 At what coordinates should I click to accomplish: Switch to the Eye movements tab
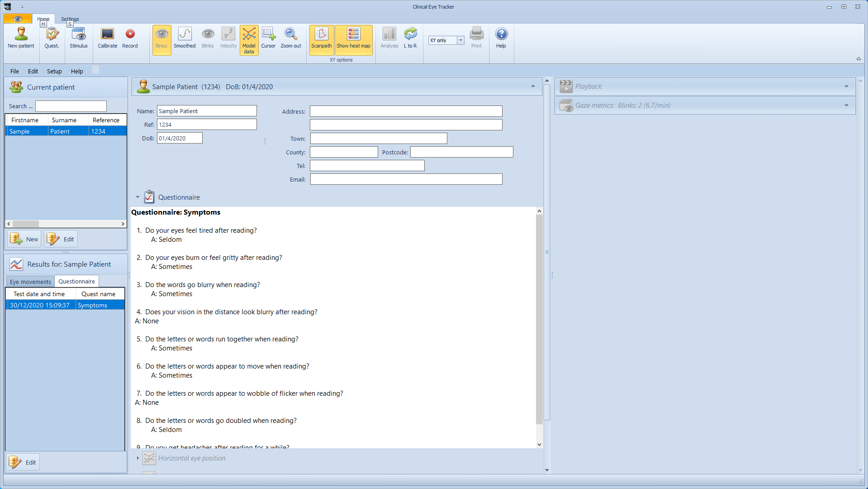coord(30,282)
